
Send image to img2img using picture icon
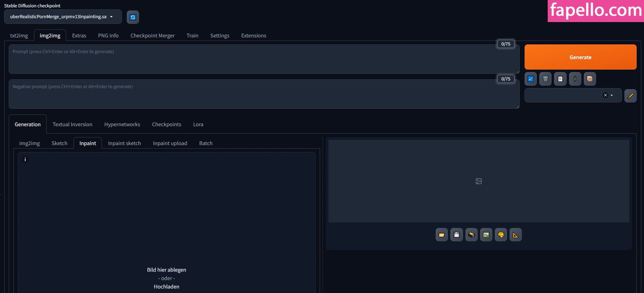486,235
